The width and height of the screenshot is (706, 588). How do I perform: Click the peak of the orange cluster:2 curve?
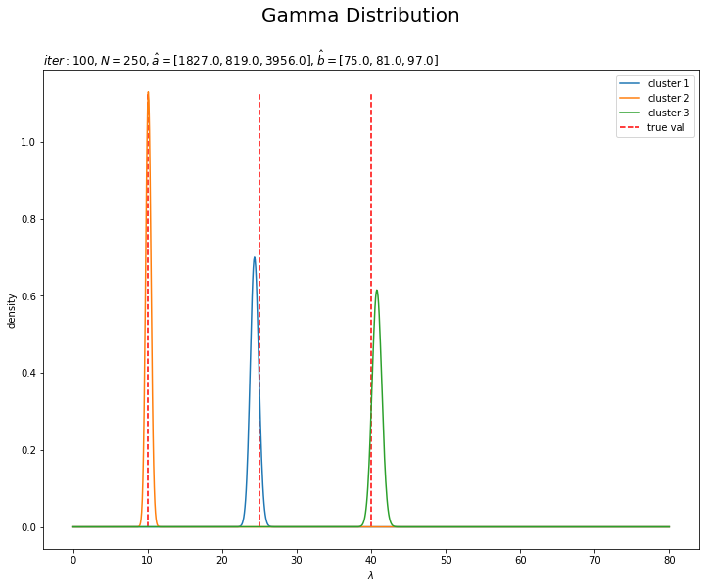click(148, 93)
